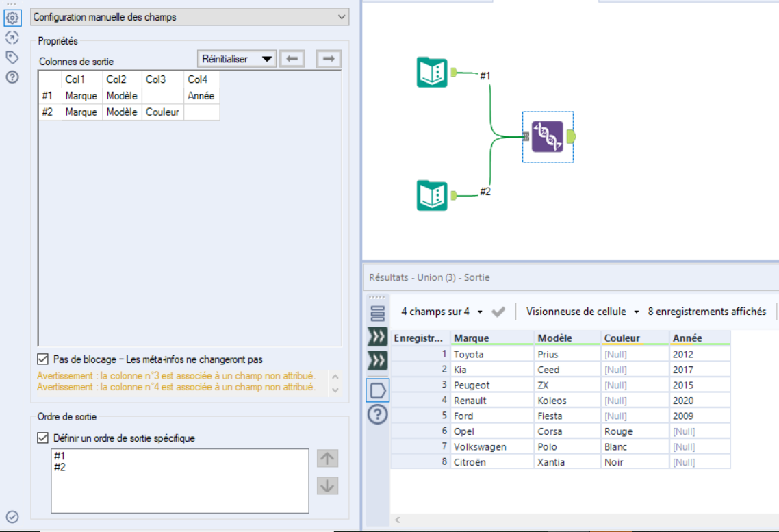Click the right arrow button beside Réinitialiser

tap(327, 59)
